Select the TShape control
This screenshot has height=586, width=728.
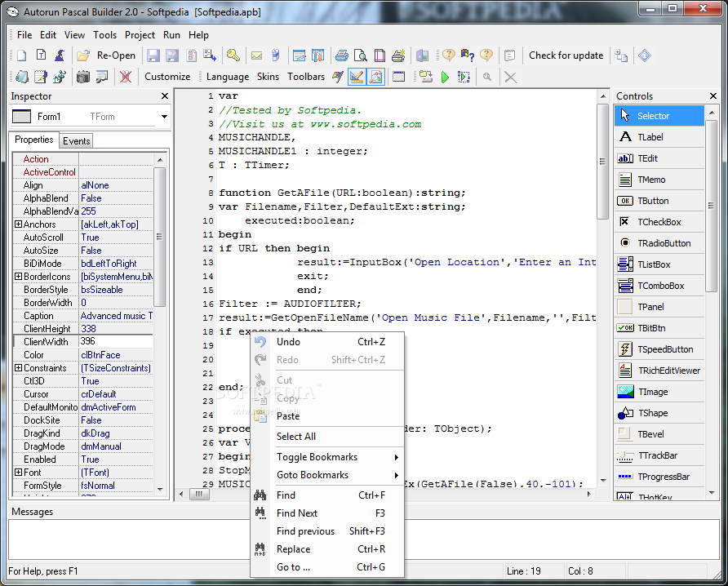(659, 413)
